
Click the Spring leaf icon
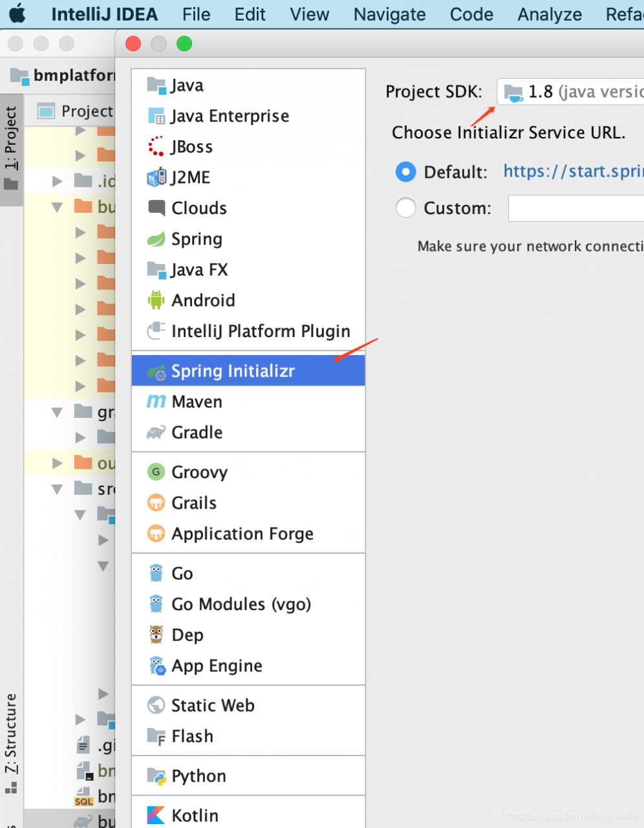click(x=156, y=239)
